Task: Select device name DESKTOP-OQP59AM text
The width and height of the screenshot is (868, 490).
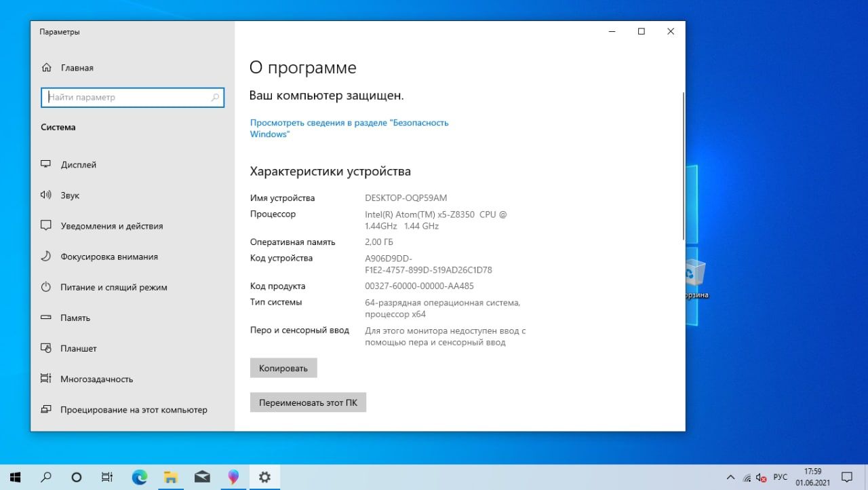Action: 406,198
